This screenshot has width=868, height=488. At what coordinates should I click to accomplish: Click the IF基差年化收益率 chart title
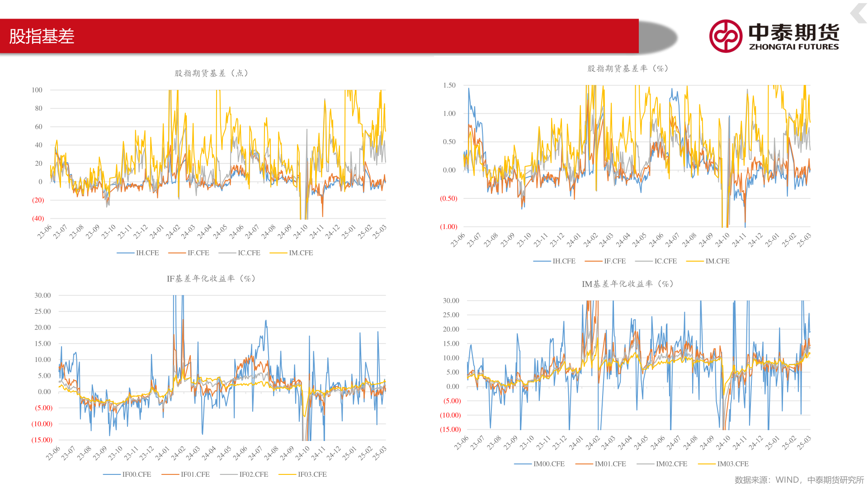tap(212, 279)
